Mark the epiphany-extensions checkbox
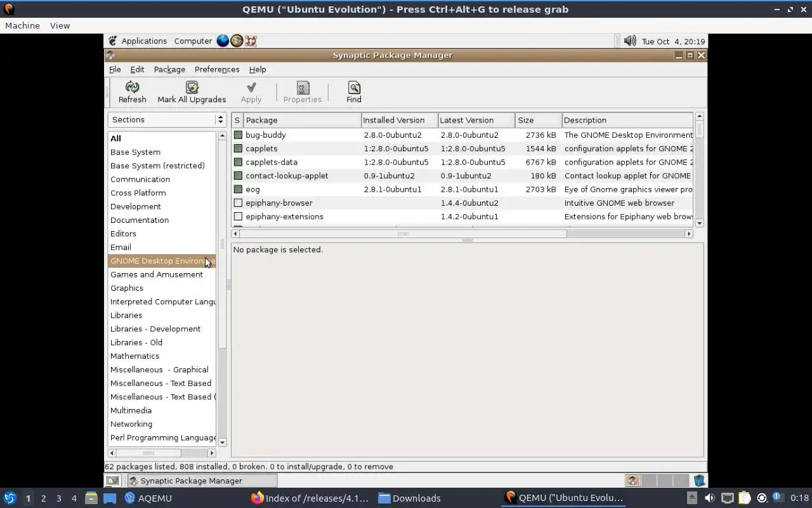 (x=238, y=217)
